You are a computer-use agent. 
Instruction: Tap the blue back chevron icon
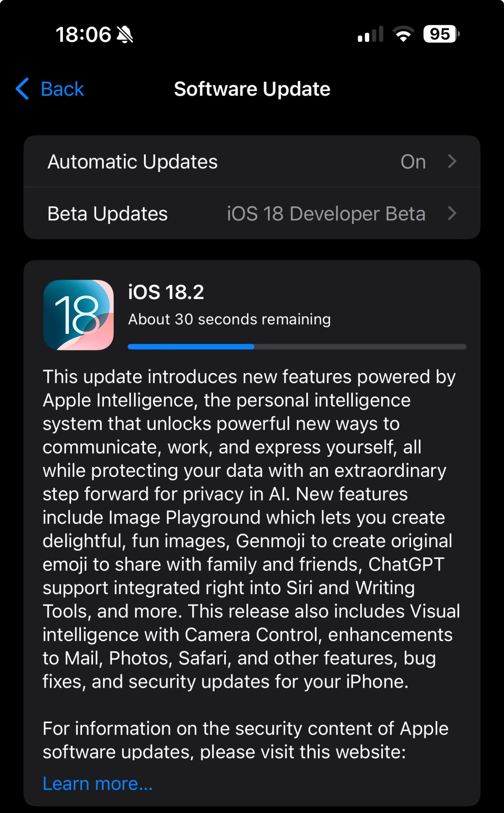22,89
